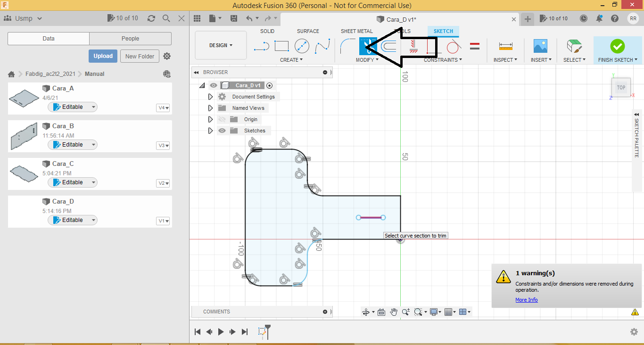This screenshot has height=345, width=644.
Task: Switch to the SHEET METAL tab
Action: pos(357,31)
